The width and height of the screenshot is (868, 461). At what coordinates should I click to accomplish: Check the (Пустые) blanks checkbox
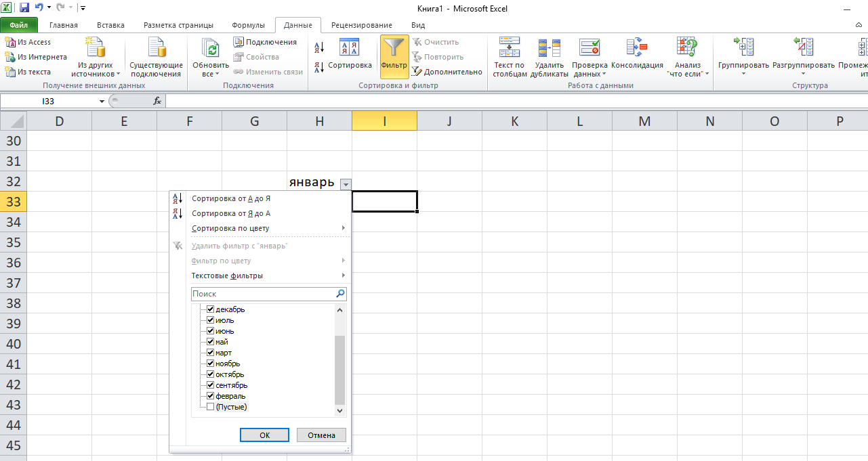[211, 407]
